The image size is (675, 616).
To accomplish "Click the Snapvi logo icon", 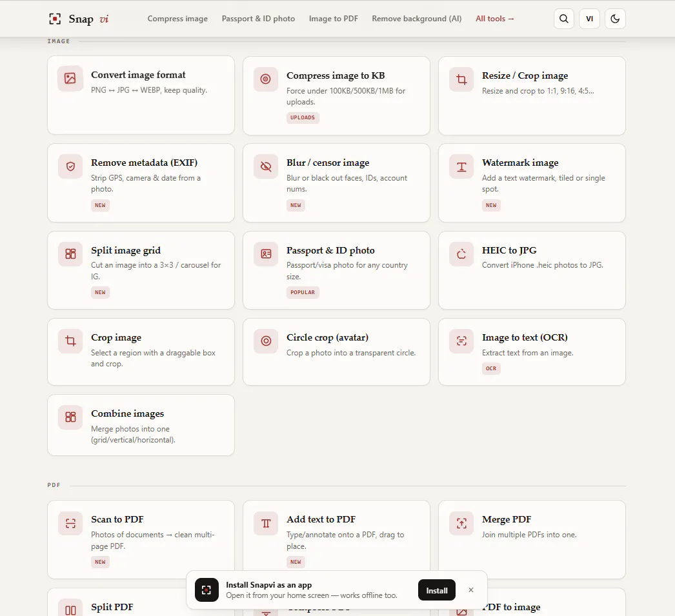I will (x=55, y=19).
